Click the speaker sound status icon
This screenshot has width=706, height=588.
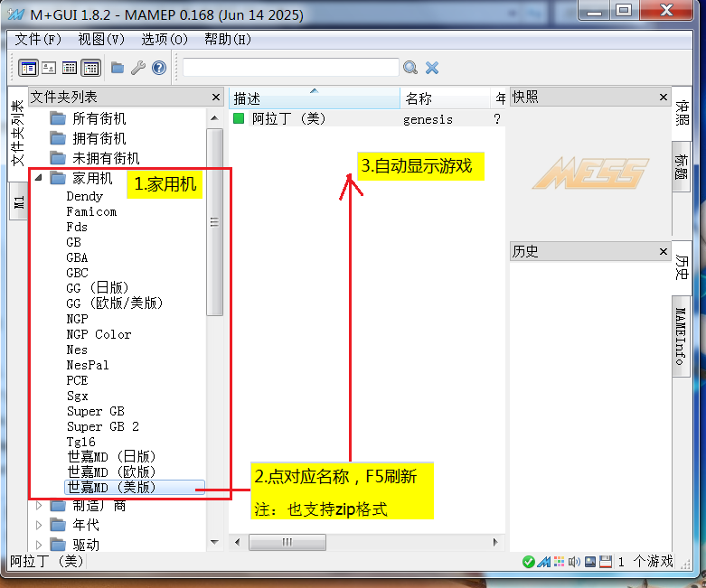coord(574,562)
